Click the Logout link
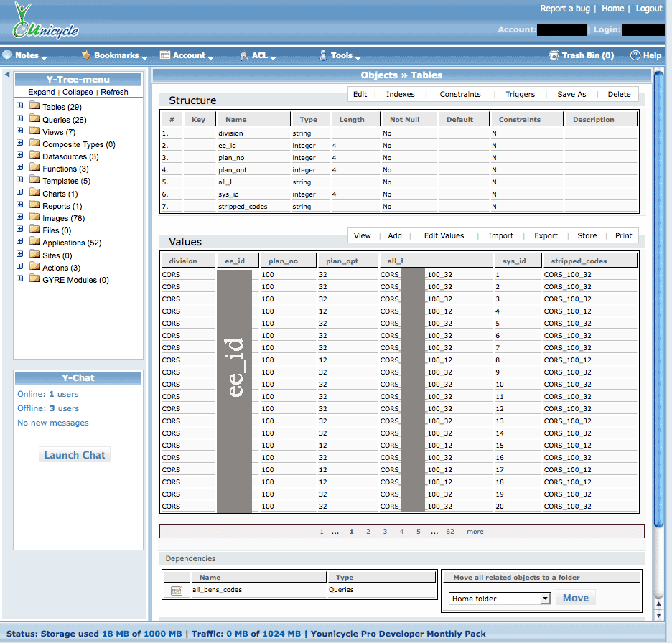 coord(649,9)
